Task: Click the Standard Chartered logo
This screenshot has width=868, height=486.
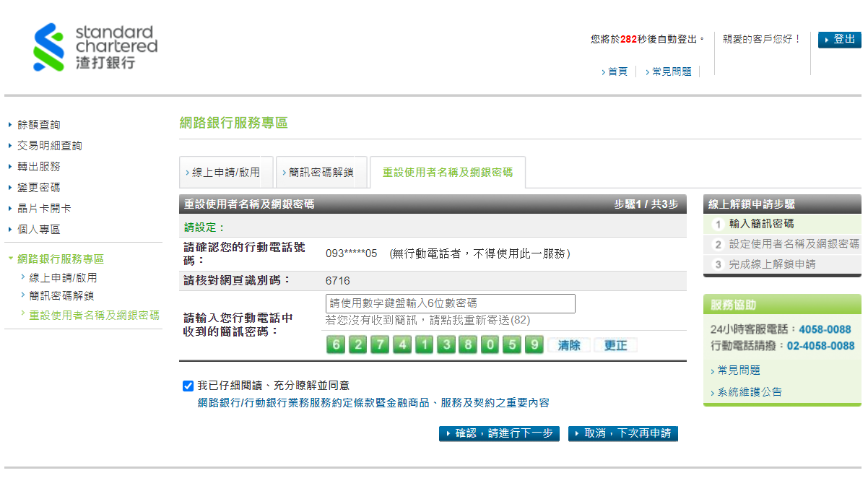Action: (x=95, y=48)
